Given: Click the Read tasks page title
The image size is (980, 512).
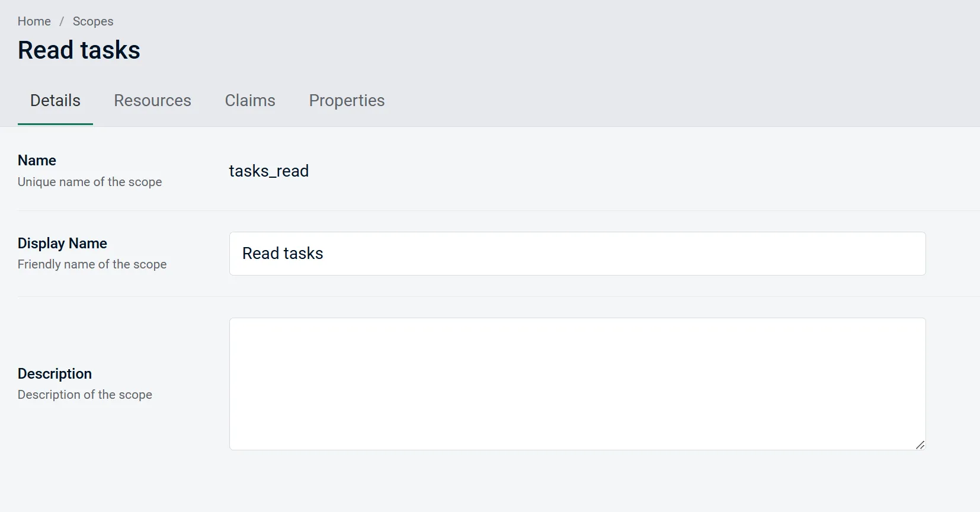Looking at the screenshot, I should click(x=79, y=50).
